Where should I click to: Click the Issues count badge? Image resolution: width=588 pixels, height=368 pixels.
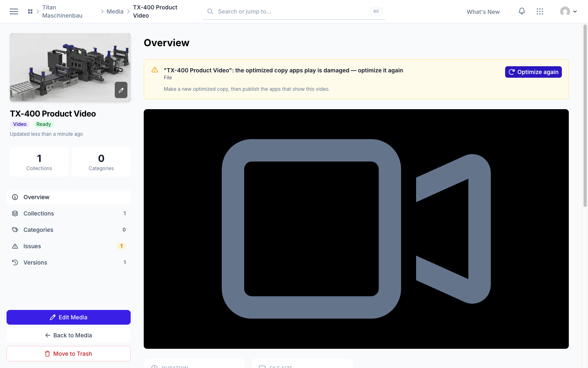[121, 246]
